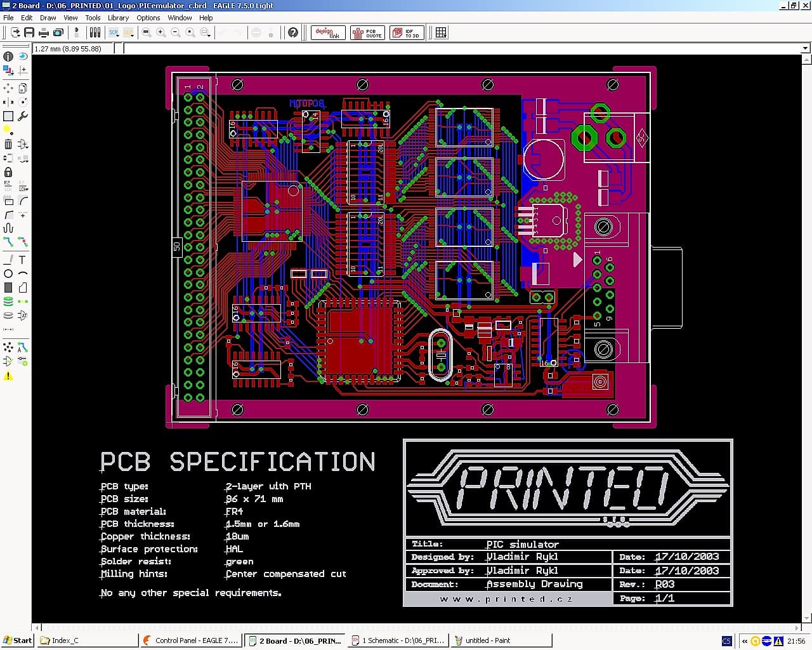Select the Ratsnest tool
812x650 pixels.
click(x=8, y=347)
